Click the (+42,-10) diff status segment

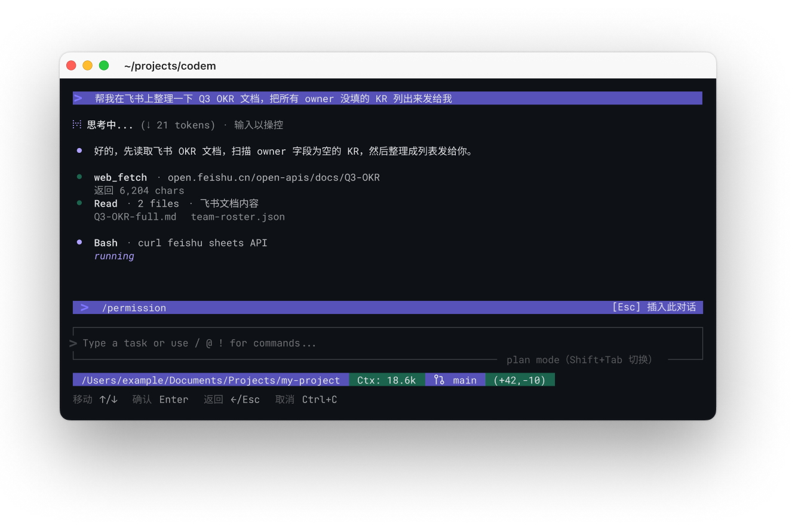(520, 380)
